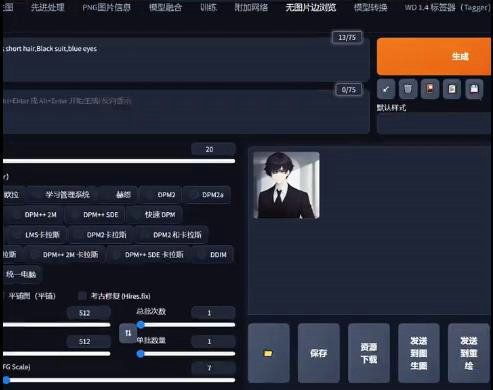Screen dimensions: 493x390
Task: Open output folder with yellow folder icon
Action: (x=268, y=353)
